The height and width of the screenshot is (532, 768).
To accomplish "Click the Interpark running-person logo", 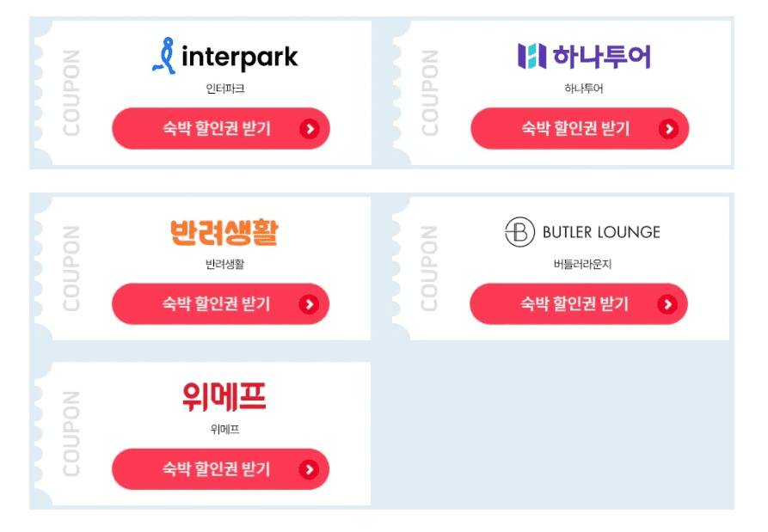I will point(164,53).
